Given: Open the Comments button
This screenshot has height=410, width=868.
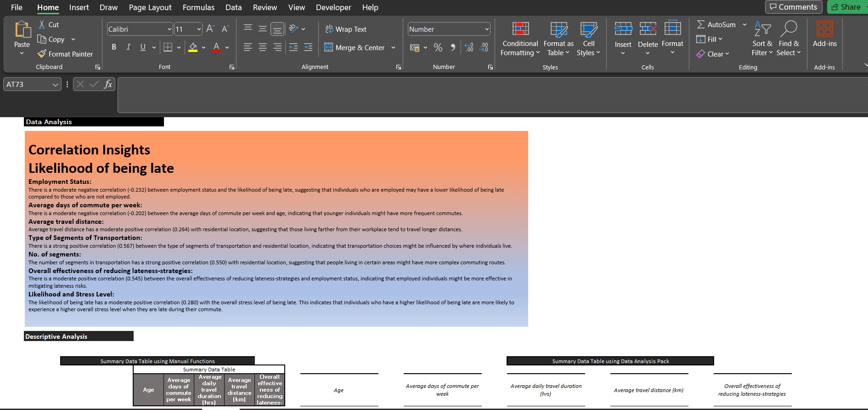Looking at the screenshot, I should pyautogui.click(x=794, y=7).
